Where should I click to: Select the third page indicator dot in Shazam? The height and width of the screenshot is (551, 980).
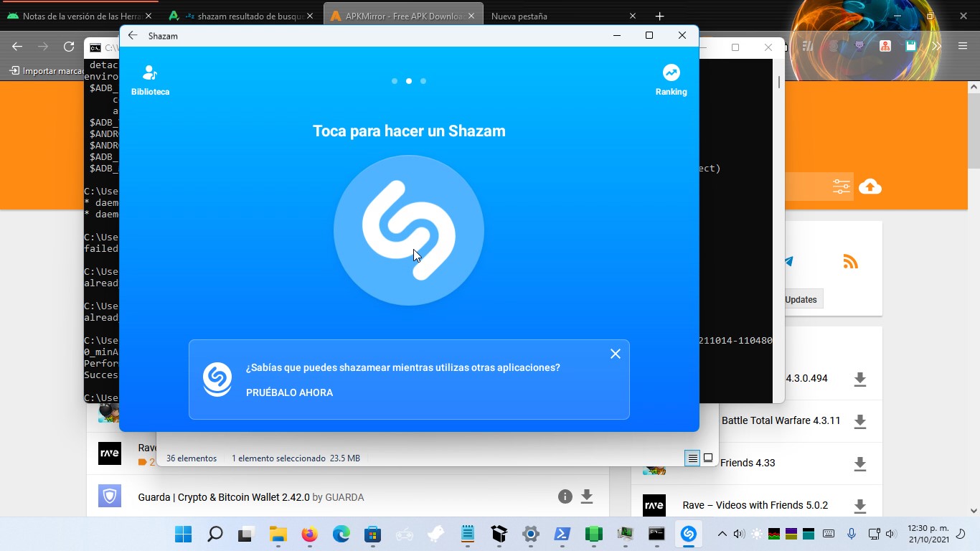(x=423, y=81)
